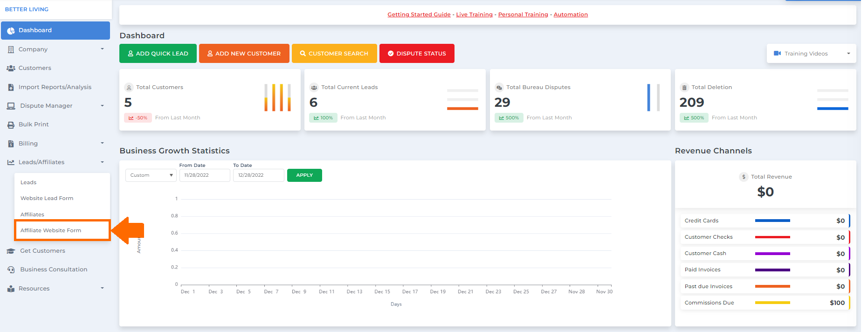Click the Total Customers count 5
The image size is (868, 332).
(x=128, y=103)
